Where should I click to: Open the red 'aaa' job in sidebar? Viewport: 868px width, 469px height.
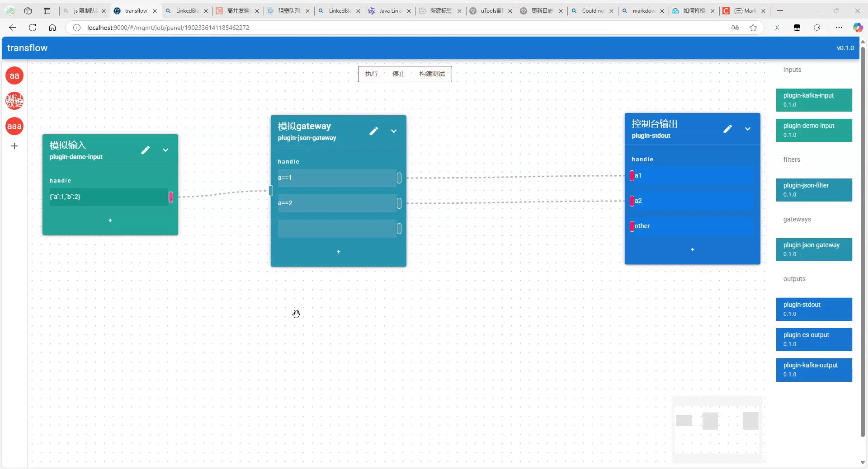tap(14, 126)
